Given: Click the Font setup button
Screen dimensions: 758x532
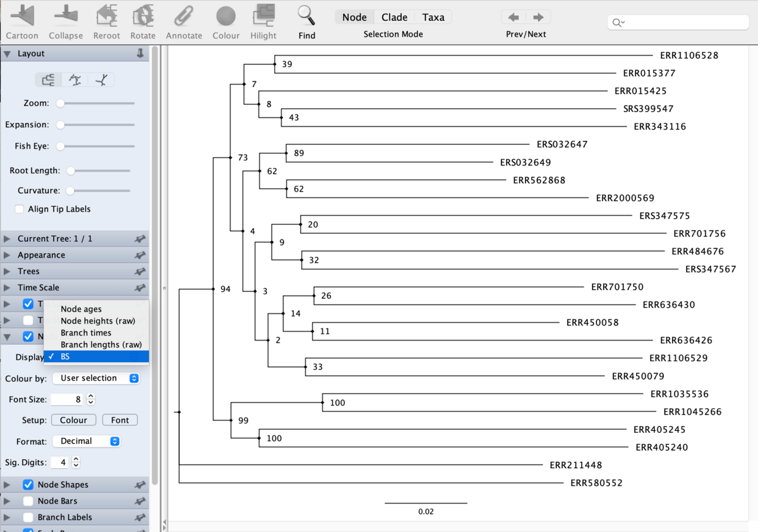Looking at the screenshot, I should tap(120, 420).
